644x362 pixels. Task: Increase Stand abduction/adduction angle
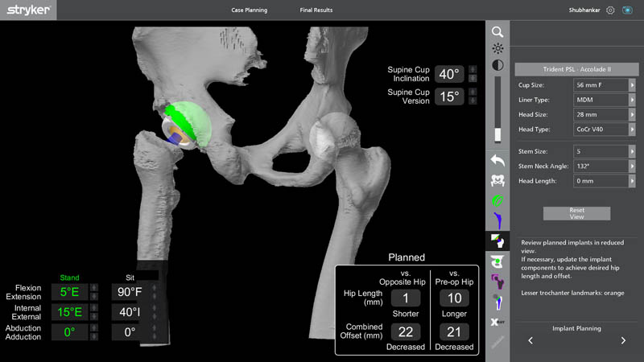pos(94,328)
